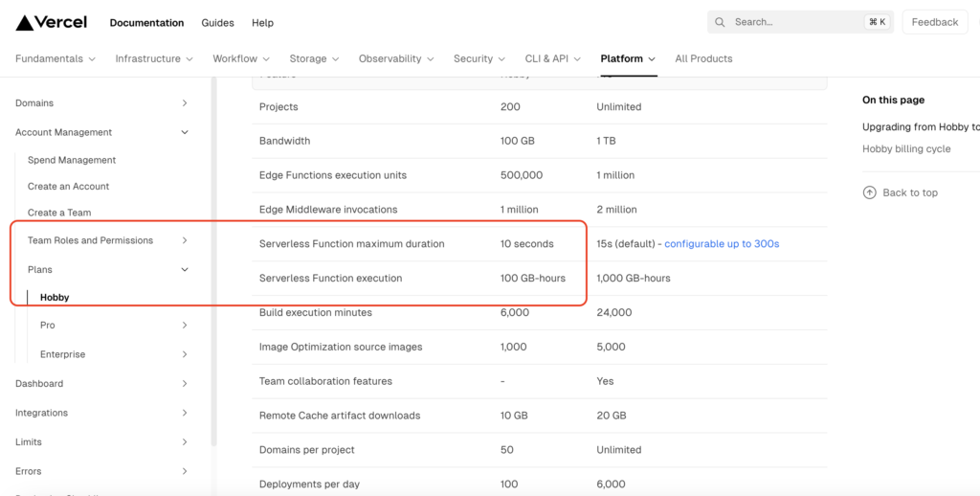This screenshot has height=496, width=980.
Task: Expand the Domains sidebar section
Action: click(x=185, y=103)
